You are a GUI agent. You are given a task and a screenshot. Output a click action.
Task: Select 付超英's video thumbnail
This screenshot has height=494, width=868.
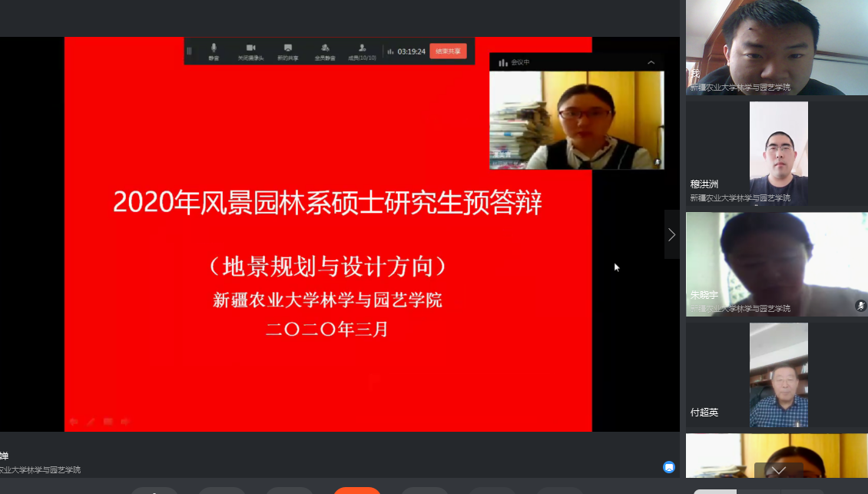point(777,374)
